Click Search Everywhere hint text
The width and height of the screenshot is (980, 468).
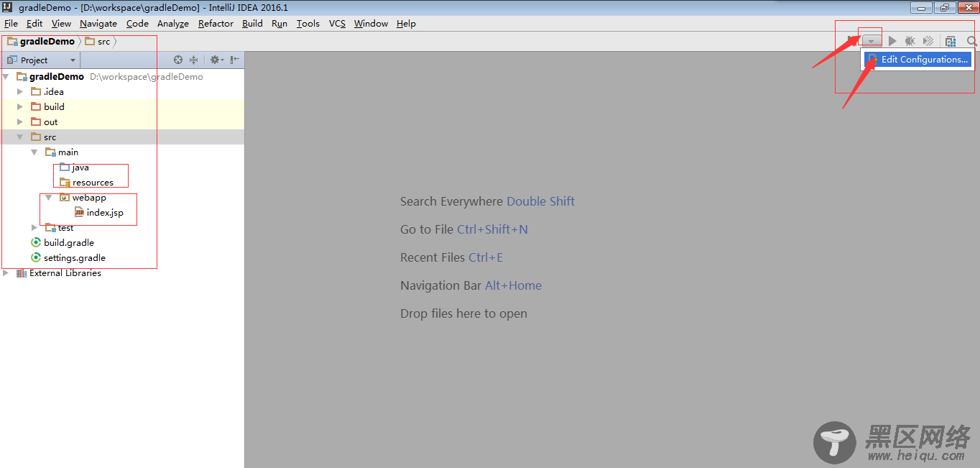click(487, 201)
